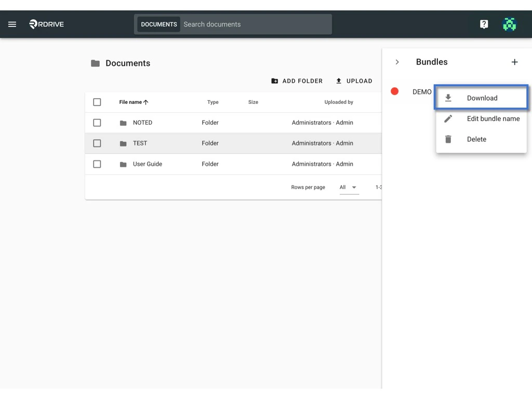This screenshot has height=399, width=532.
Task: Click the ADD FOLDER button
Action: coord(297,81)
